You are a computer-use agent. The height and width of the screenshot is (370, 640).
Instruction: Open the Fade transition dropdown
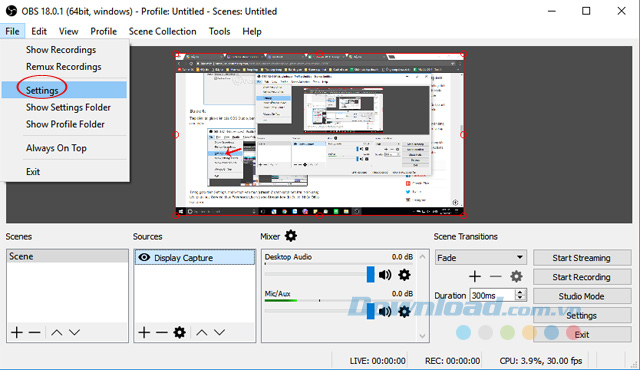pos(480,257)
